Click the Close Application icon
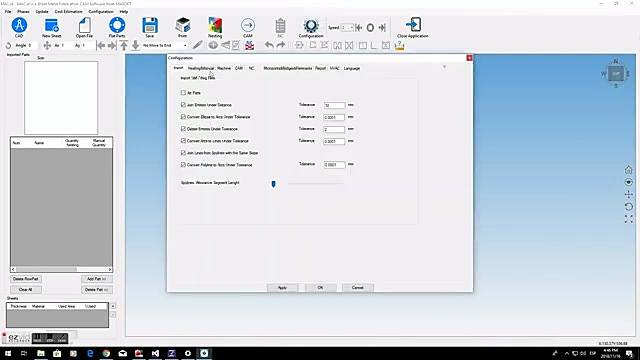640x360 pixels. (x=413, y=25)
